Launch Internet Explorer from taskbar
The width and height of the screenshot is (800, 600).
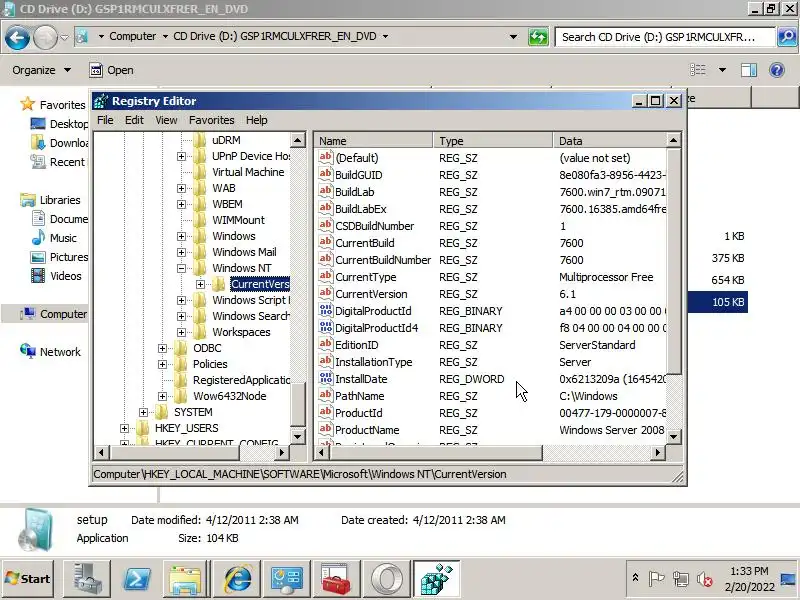tap(236, 579)
